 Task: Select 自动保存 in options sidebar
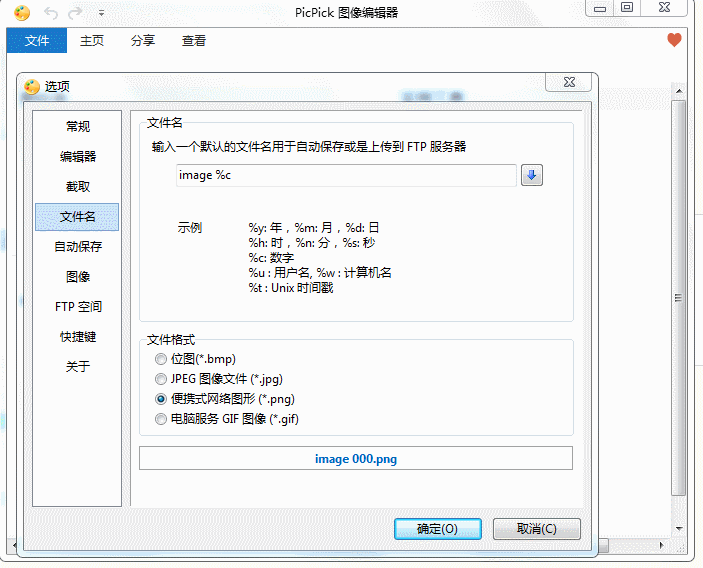(x=78, y=247)
